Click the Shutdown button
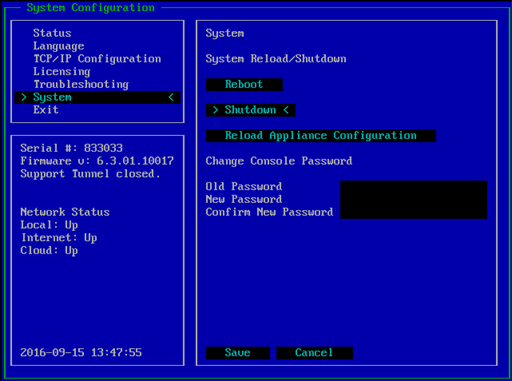This screenshot has height=381, width=512. point(251,110)
